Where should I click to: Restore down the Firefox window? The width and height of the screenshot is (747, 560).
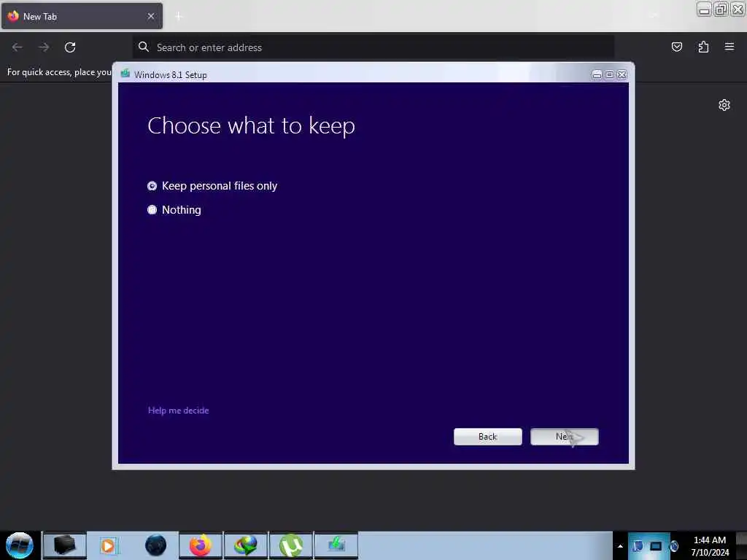coord(721,9)
